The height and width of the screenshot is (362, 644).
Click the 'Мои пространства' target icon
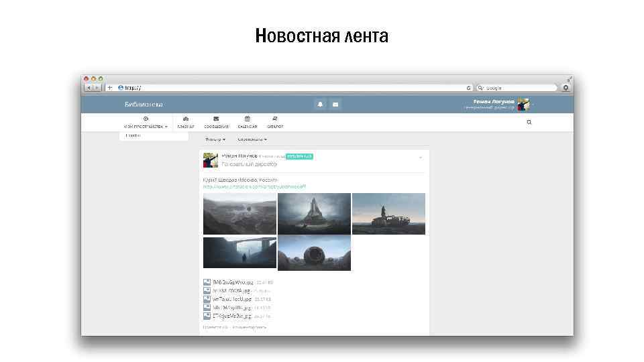[x=146, y=119]
